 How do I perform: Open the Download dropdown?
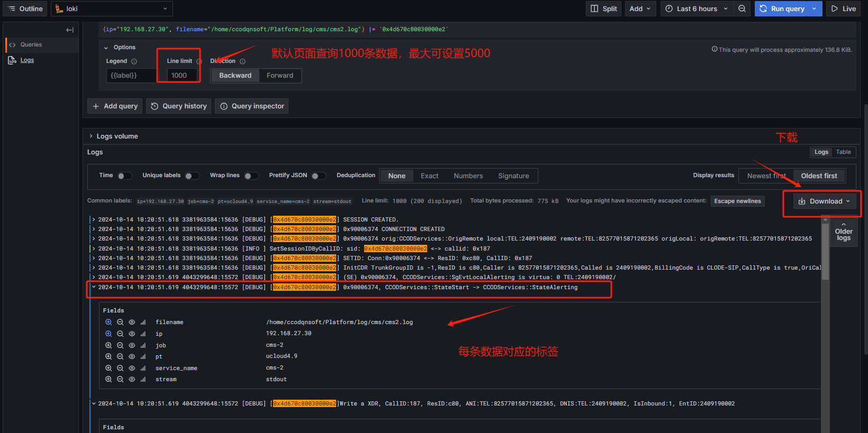point(825,201)
